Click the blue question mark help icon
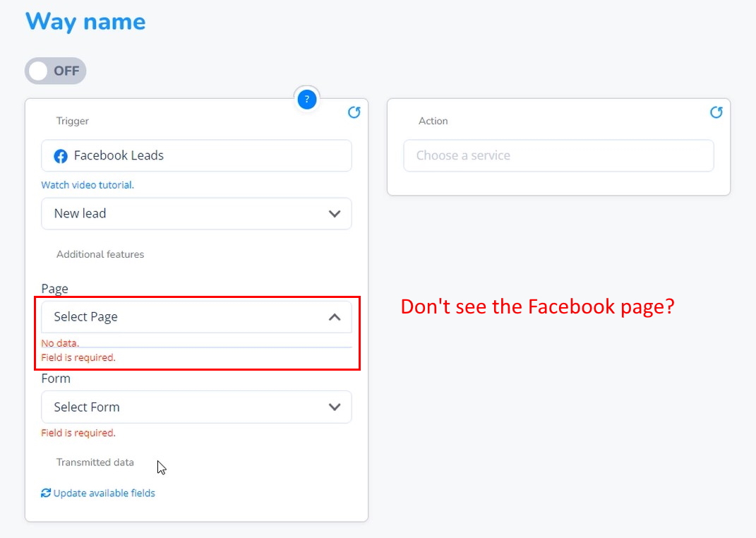 [x=306, y=100]
